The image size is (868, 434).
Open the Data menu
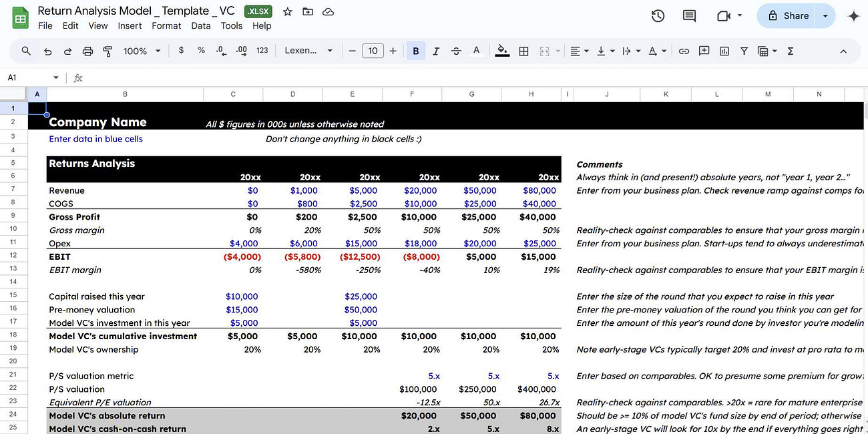tap(201, 25)
